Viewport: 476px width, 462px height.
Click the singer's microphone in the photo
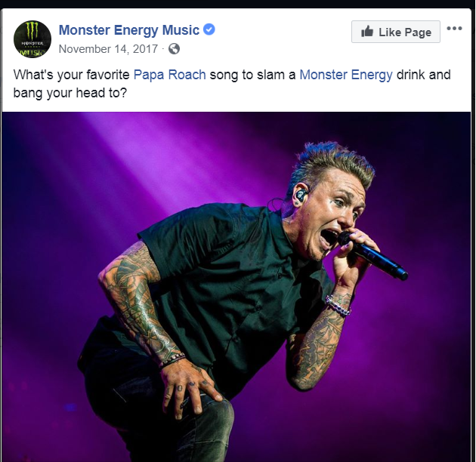click(x=373, y=255)
